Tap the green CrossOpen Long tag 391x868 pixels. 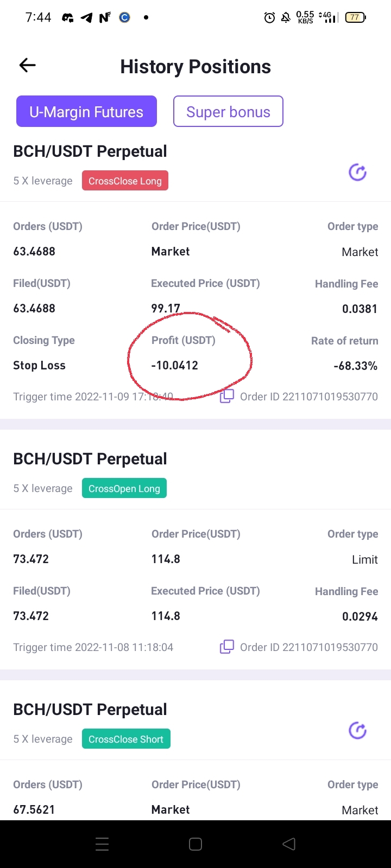(124, 488)
